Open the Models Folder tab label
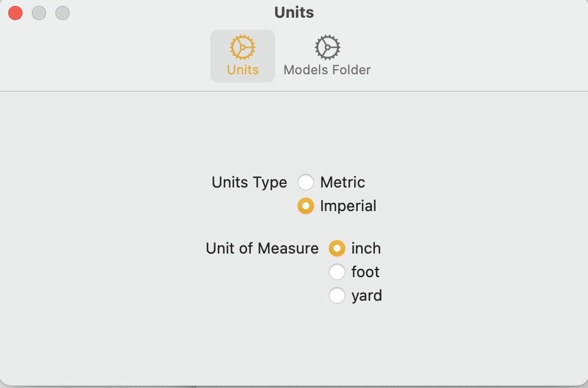The height and width of the screenshot is (388, 588). (327, 70)
